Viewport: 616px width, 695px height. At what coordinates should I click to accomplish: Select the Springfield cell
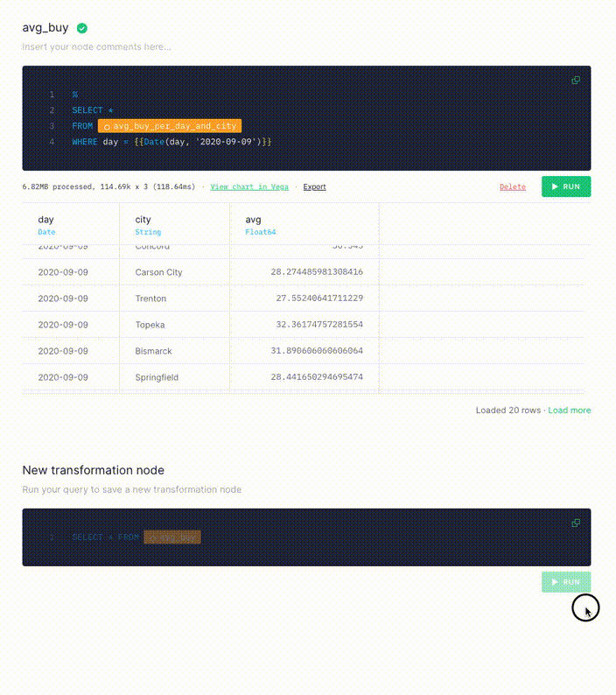point(157,377)
